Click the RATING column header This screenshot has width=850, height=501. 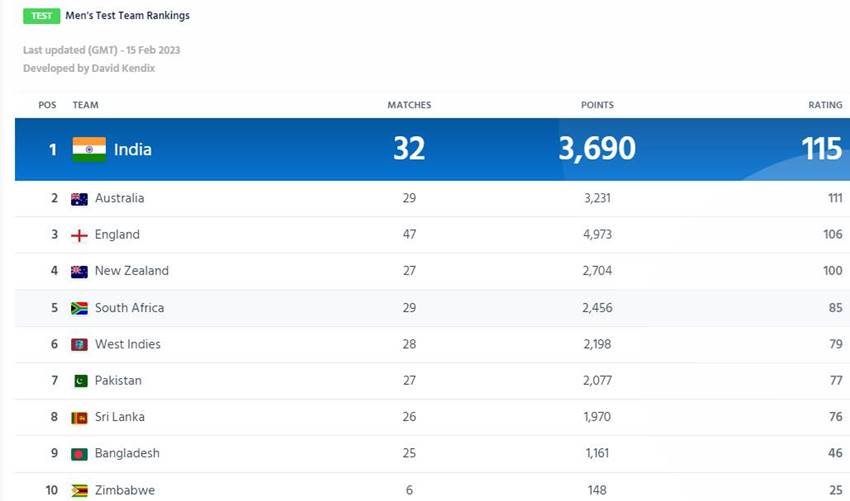pos(825,105)
